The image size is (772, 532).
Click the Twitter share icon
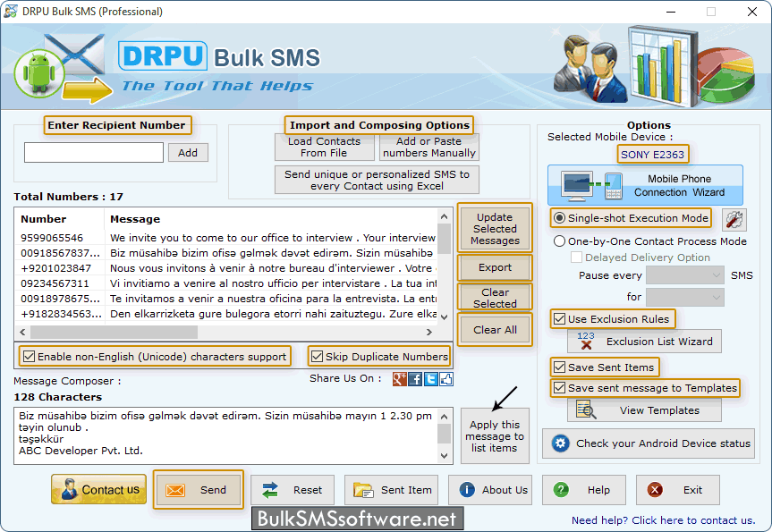coord(431,379)
